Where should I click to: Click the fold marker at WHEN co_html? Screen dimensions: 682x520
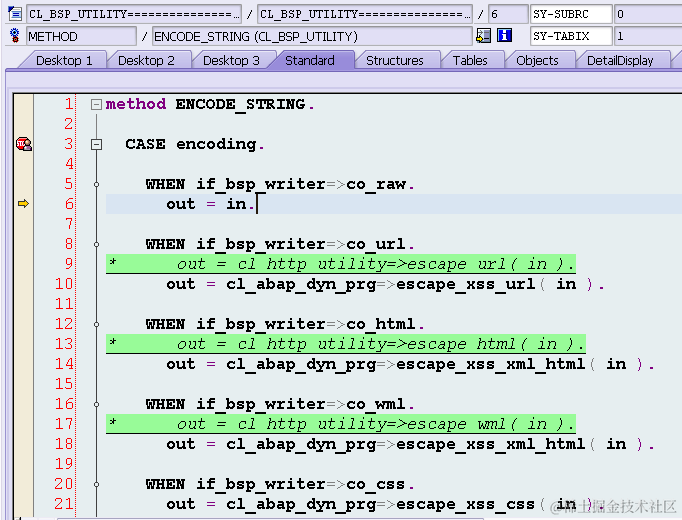(x=96, y=324)
